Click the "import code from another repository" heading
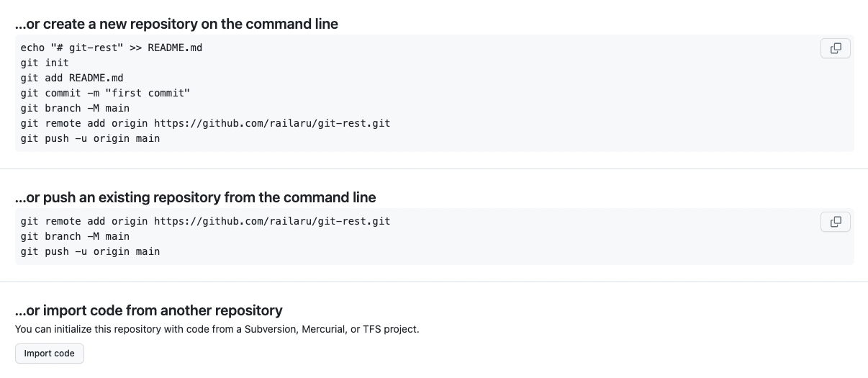Screen dimensions: 868x378 click(148, 310)
